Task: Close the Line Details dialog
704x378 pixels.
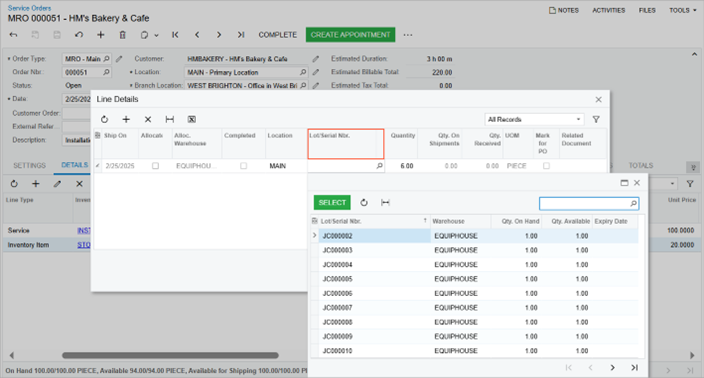Action: tap(598, 99)
